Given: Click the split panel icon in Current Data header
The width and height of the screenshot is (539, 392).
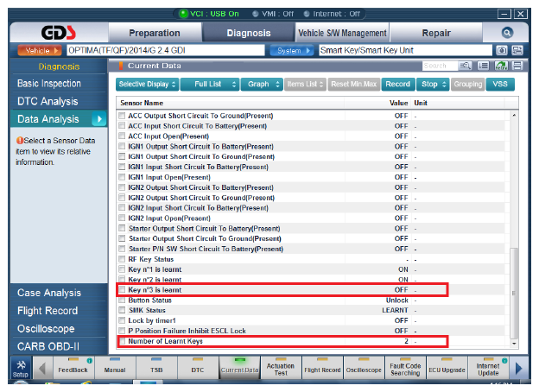Looking at the screenshot, I should (x=517, y=66).
